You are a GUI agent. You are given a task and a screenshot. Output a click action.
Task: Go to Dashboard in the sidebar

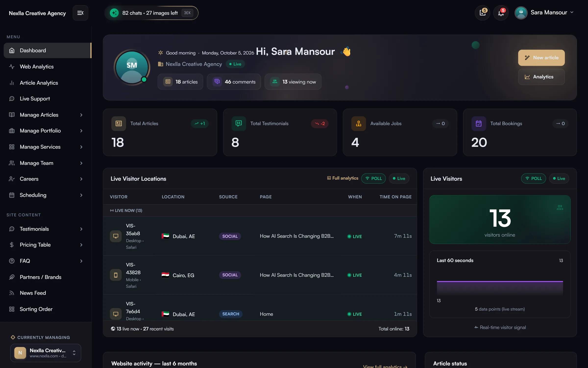48,50
